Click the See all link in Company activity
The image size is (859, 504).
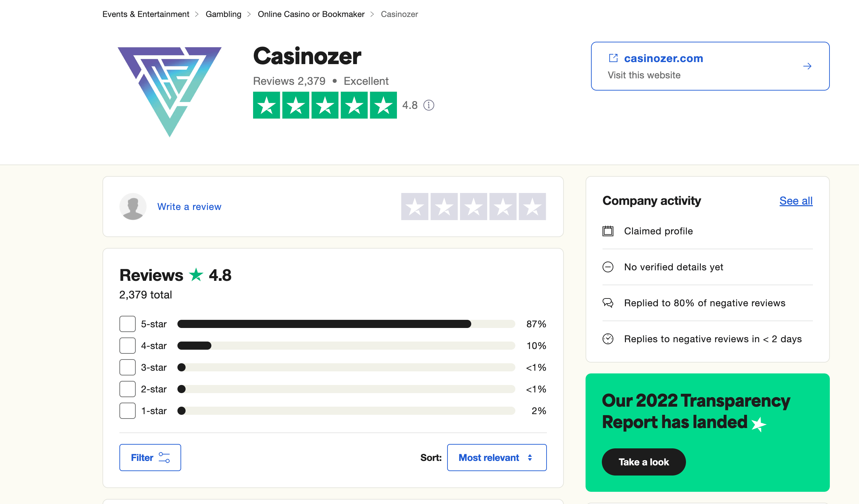point(796,201)
